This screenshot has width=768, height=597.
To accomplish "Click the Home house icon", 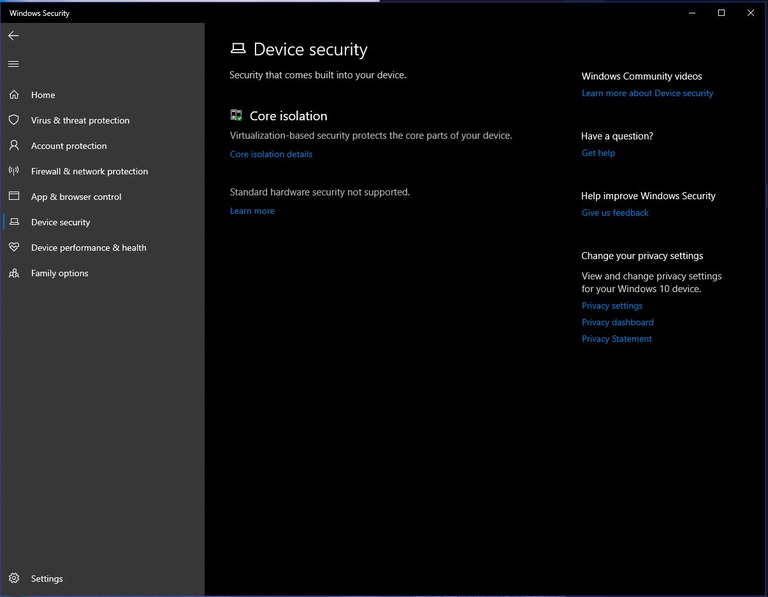I will click(14, 95).
